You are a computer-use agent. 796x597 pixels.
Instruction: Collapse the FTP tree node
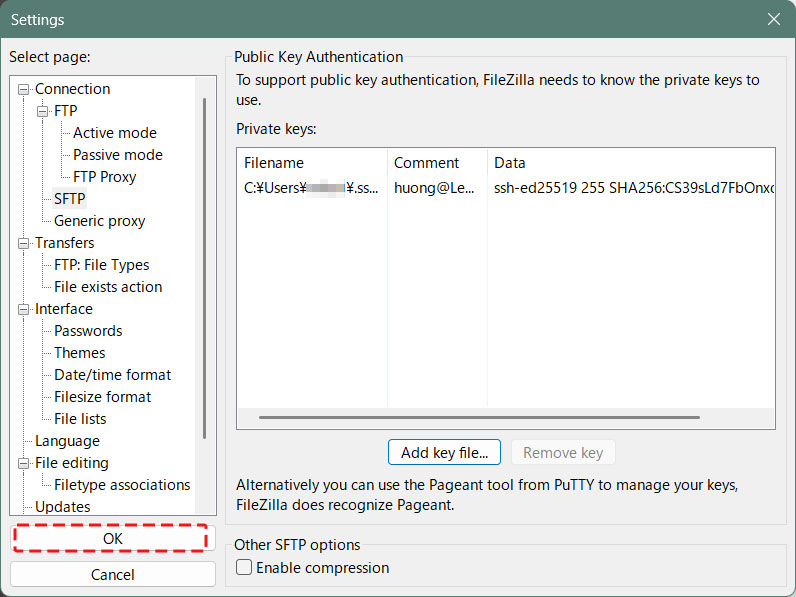tap(43, 111)
